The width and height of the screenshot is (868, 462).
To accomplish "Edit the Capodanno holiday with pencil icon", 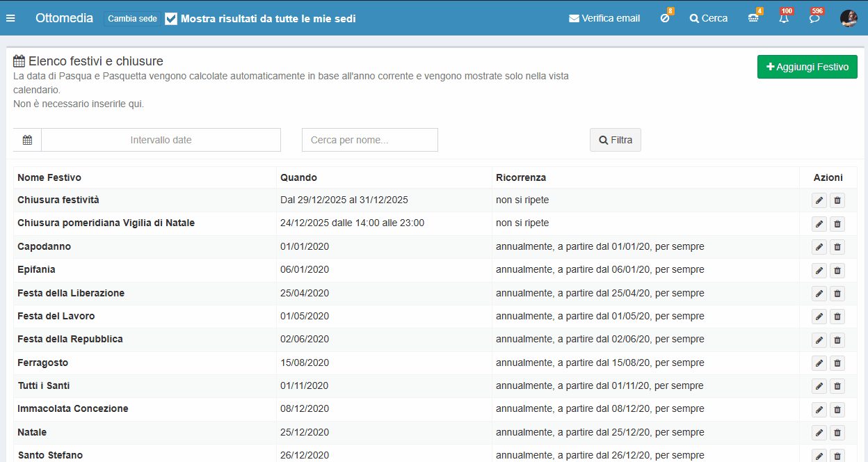I will tap(819, 247).
